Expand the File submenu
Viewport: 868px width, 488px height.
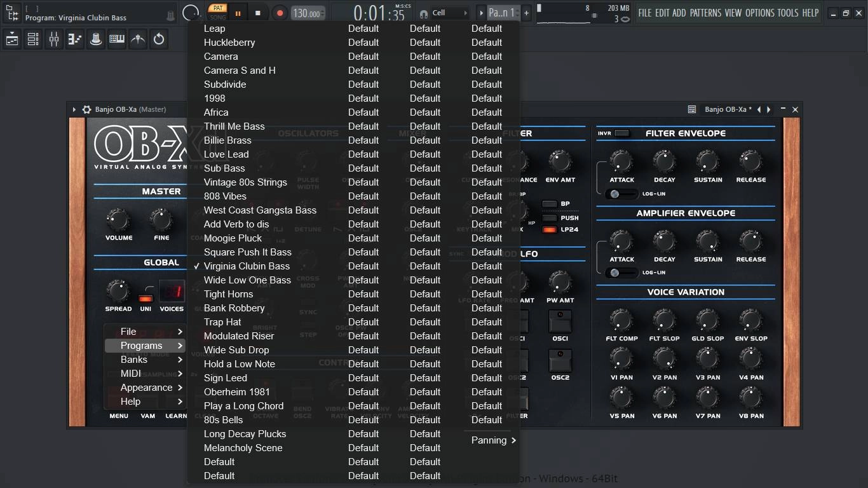144,332
